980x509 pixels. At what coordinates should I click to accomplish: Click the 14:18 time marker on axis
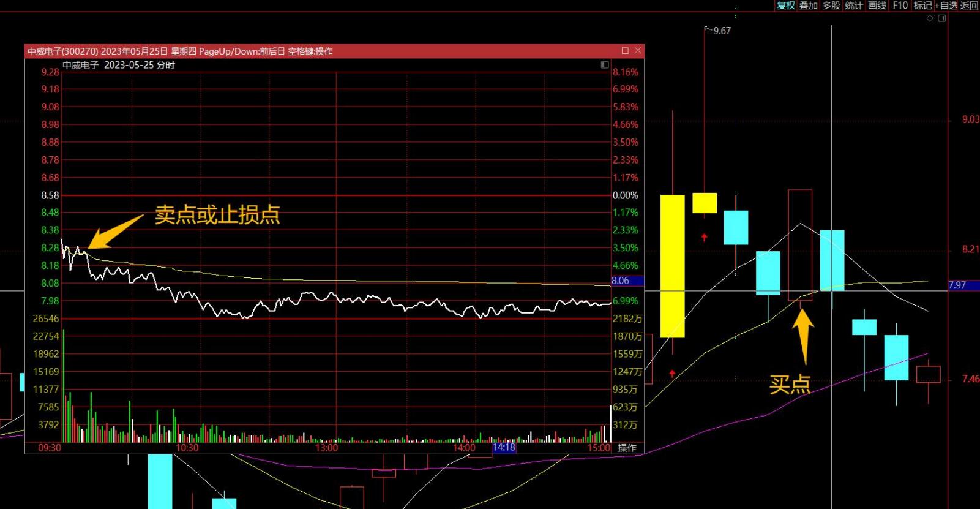pyautogui.click(x=504, y=448)
